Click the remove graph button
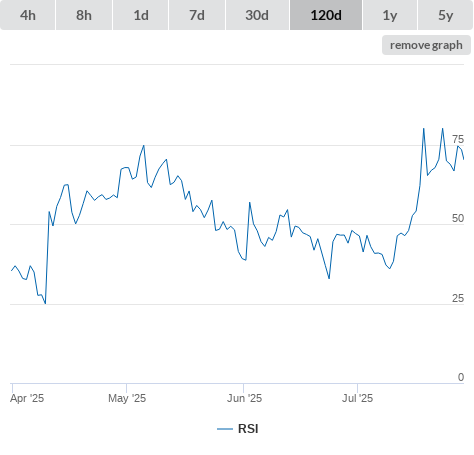474x455 pixels. pos(426,45)
